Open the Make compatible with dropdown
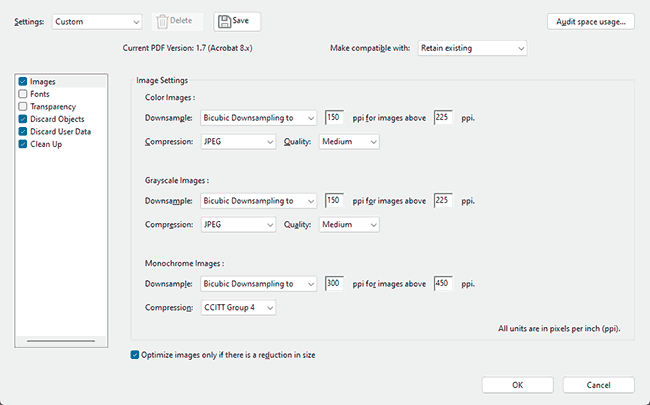This screenshot has height=405, width=650. pos(472,48)
